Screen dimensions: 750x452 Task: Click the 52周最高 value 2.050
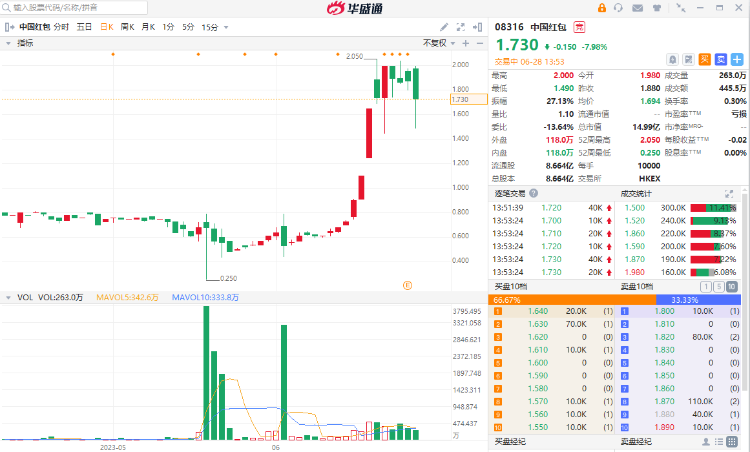pyautogui.click(x=650, y=140)
